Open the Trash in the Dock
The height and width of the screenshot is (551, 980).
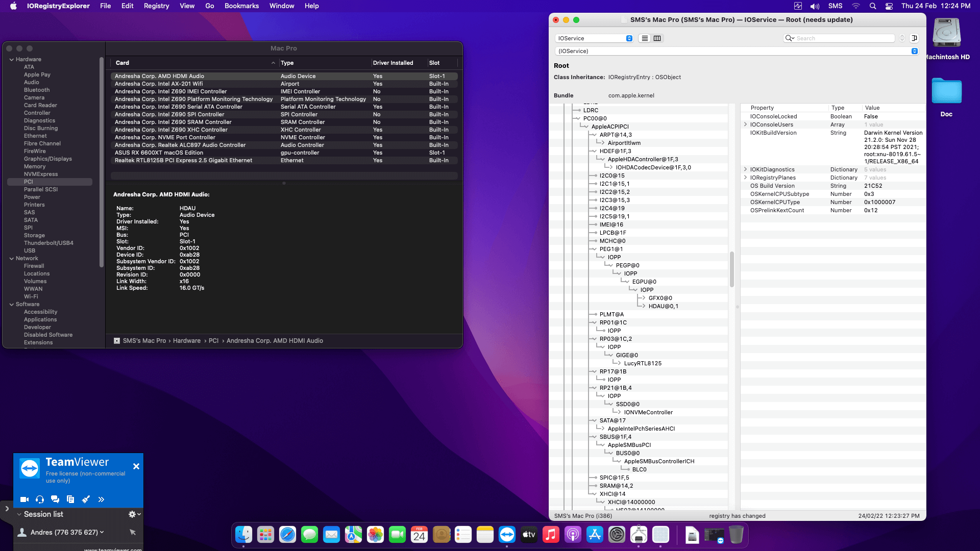[736, 535]
